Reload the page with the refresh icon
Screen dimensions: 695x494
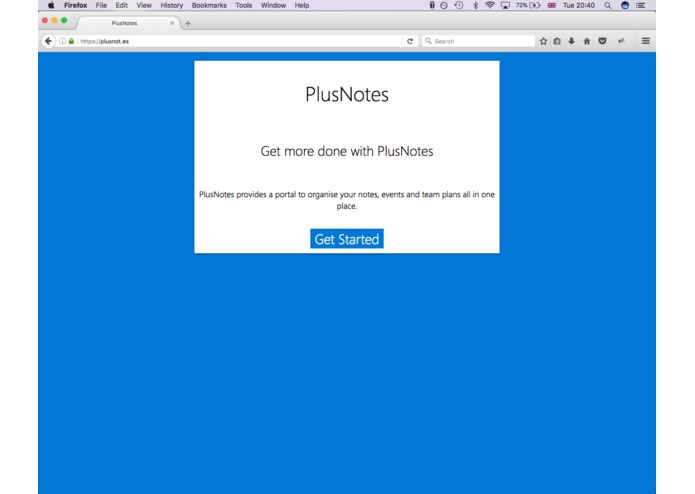click(410, 41)
